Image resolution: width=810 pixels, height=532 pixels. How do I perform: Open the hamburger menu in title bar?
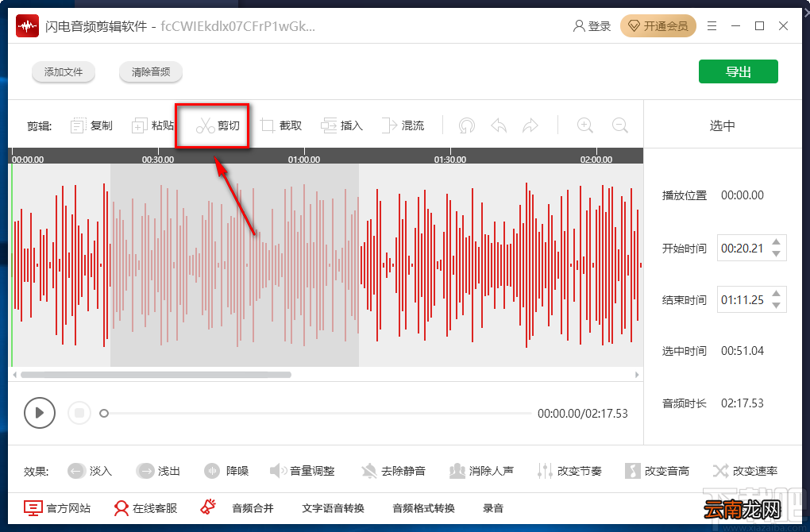[712, 26]
